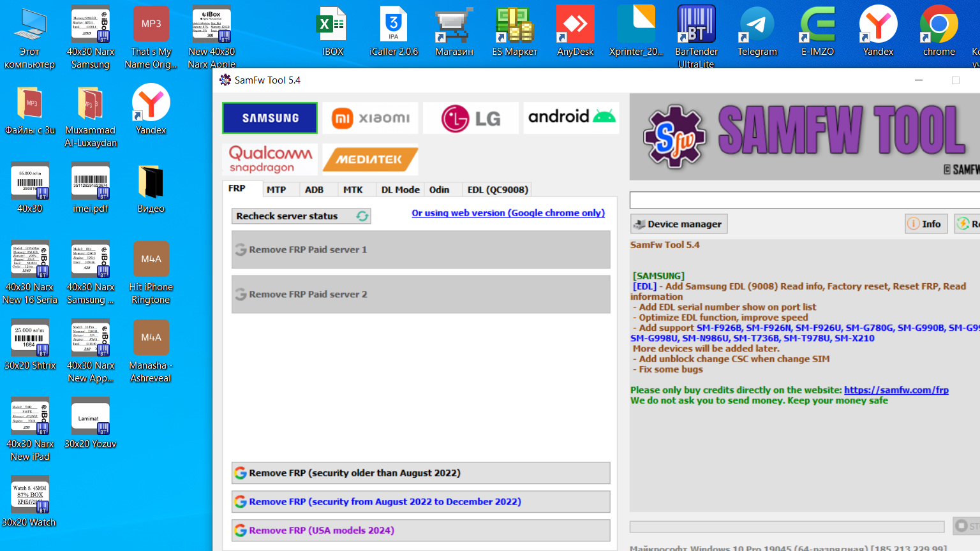Click the SamFw Tool banner logo

805,137
